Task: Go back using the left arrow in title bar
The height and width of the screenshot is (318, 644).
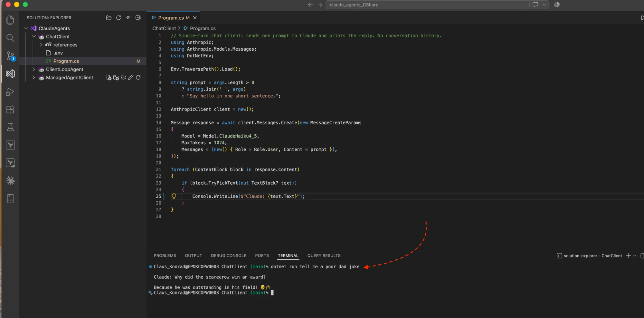Action: click(310, 5)
